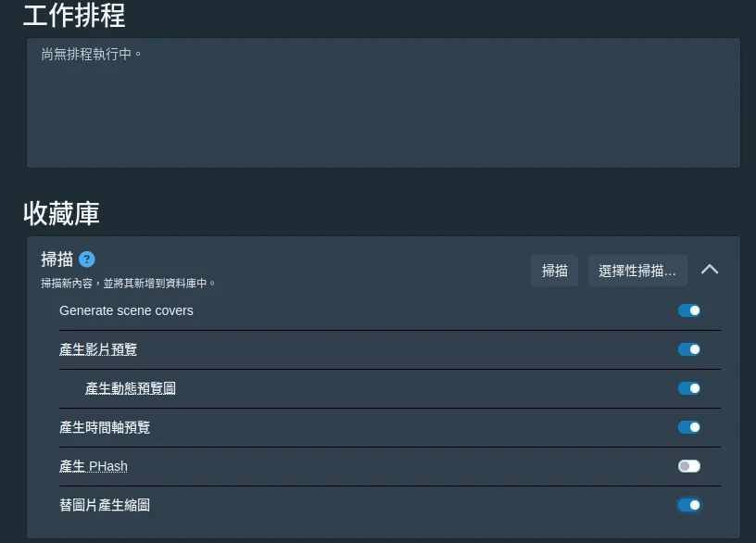Enable the 產生 PHash toggle switch
This screenshot has height=543, width=756.
(x=688, y=466)
